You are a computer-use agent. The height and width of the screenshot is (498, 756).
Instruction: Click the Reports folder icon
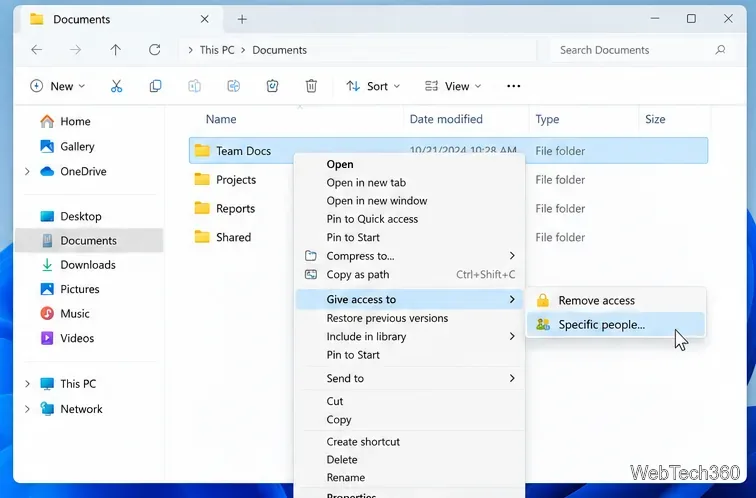pyautogui.click(x=202, y=208)
